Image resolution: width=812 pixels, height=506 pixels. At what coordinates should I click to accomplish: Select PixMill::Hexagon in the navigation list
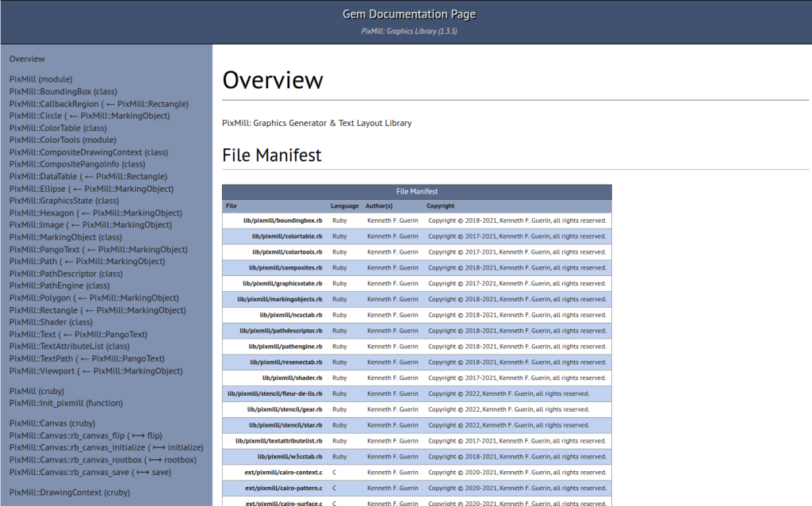pyautogui.click(x=95, y=213)
